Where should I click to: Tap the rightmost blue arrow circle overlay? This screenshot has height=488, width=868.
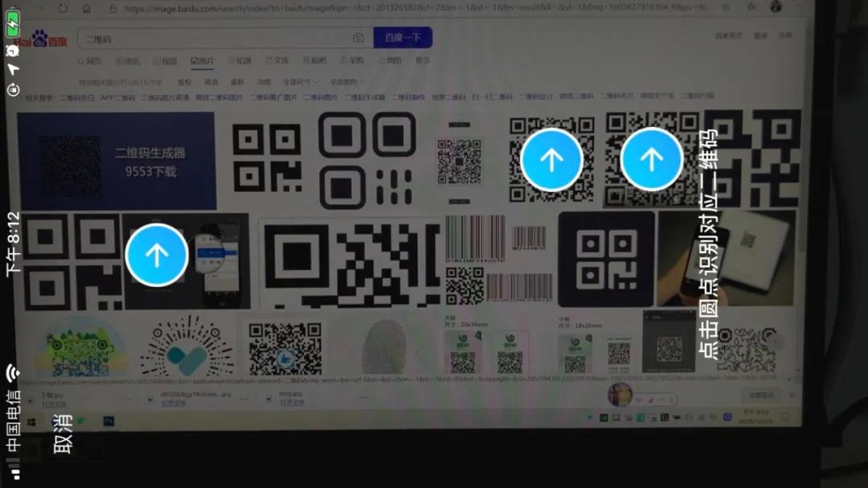(651, 159)
